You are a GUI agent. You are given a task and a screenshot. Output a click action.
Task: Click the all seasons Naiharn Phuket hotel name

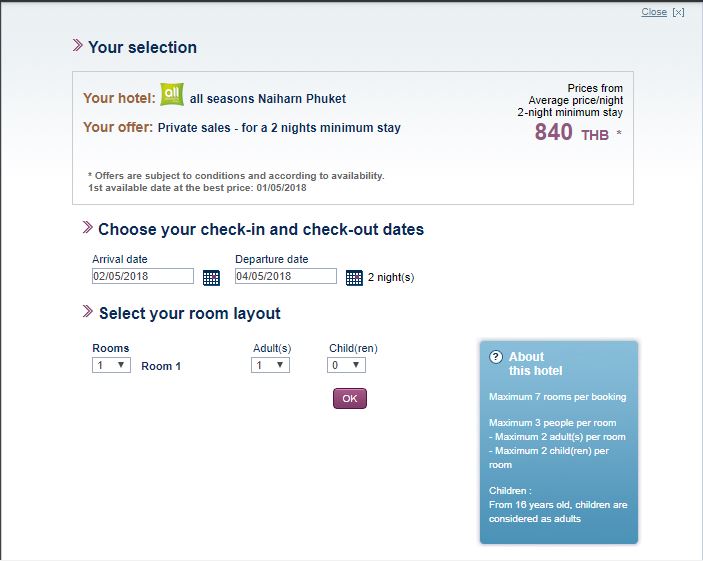[268, 99]
